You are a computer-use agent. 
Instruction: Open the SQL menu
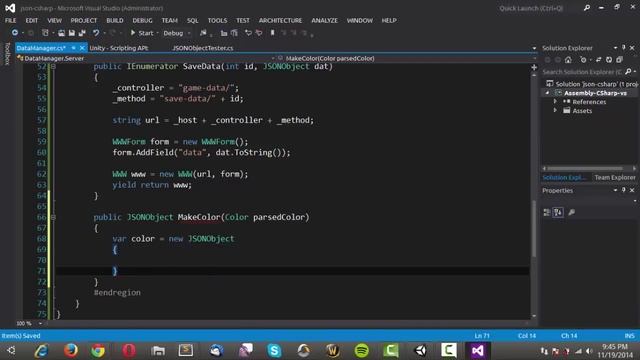[193, 20]
